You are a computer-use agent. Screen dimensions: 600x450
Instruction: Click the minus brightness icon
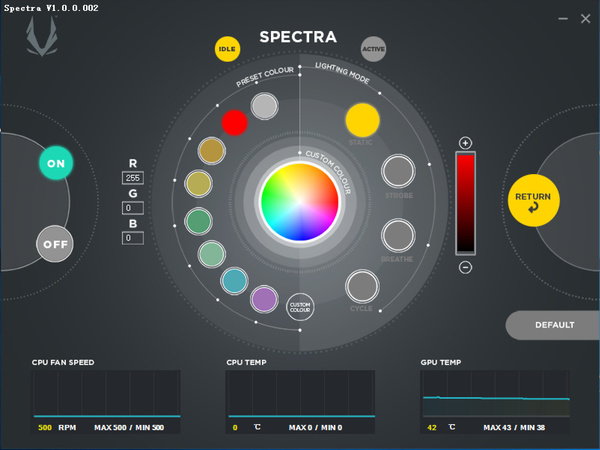pos(465,267)
